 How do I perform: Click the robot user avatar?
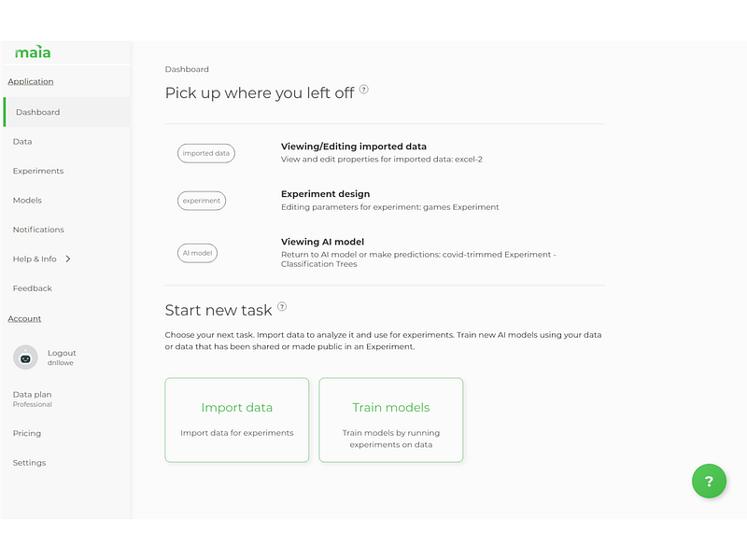point(25,357)
